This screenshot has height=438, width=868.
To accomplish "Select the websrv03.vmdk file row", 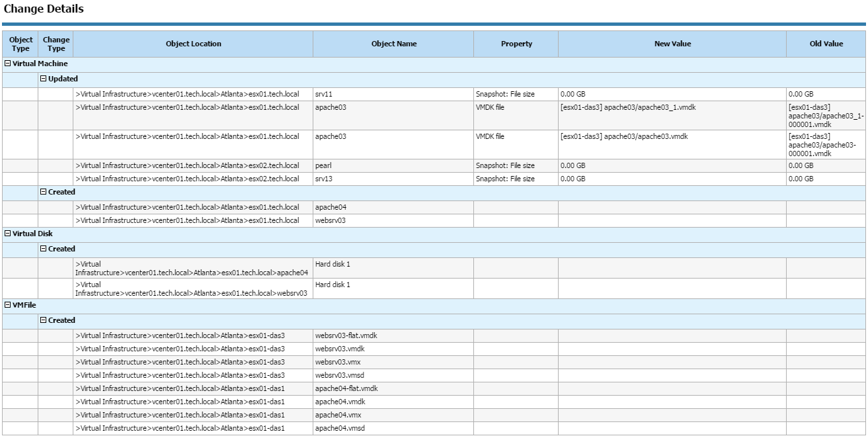I will coord(434,349).
